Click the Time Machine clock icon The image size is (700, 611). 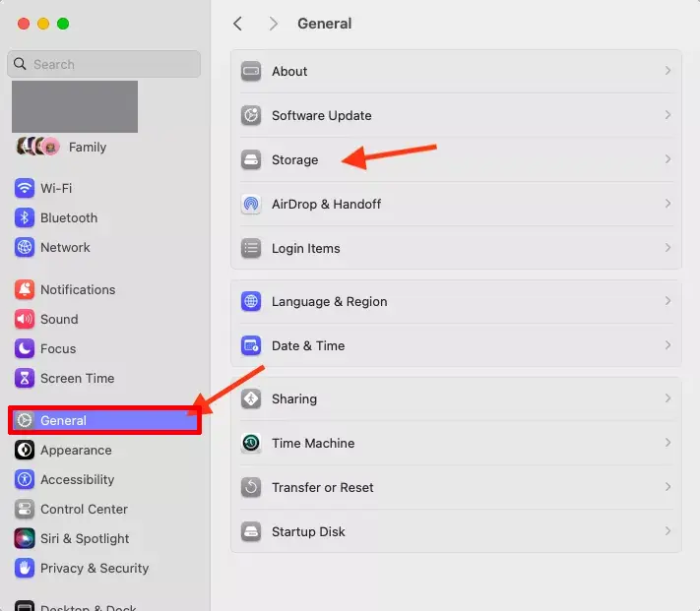(251, 443)
